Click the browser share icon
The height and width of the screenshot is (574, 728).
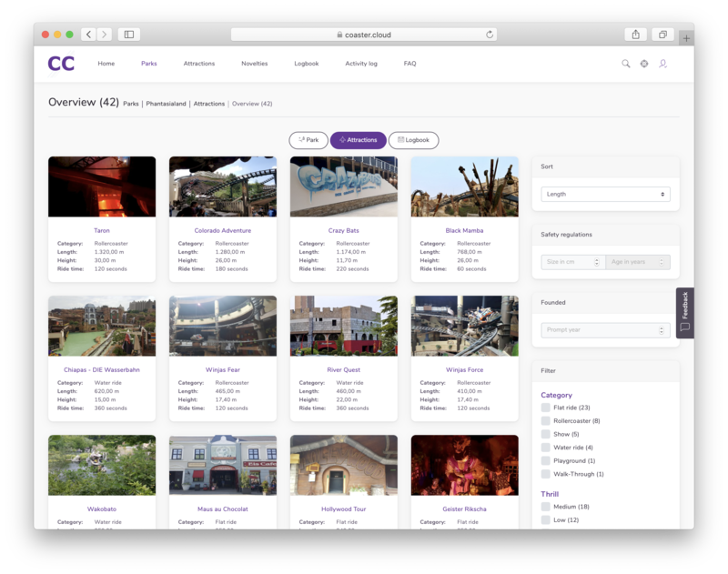click(635, 35)
